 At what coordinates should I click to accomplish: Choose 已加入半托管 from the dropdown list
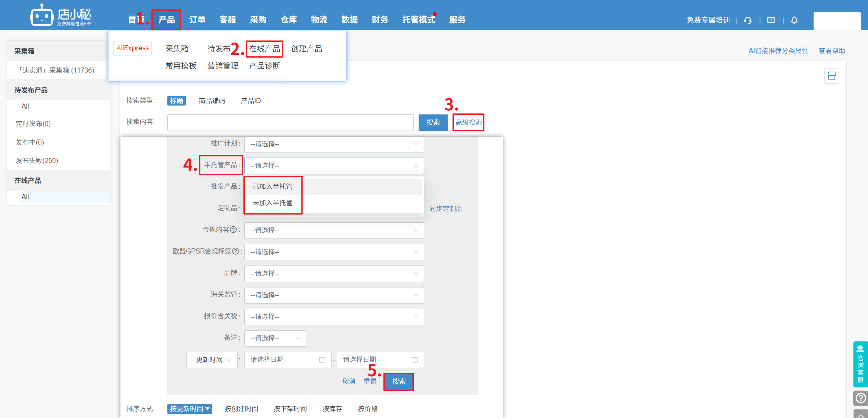(272, 186)
